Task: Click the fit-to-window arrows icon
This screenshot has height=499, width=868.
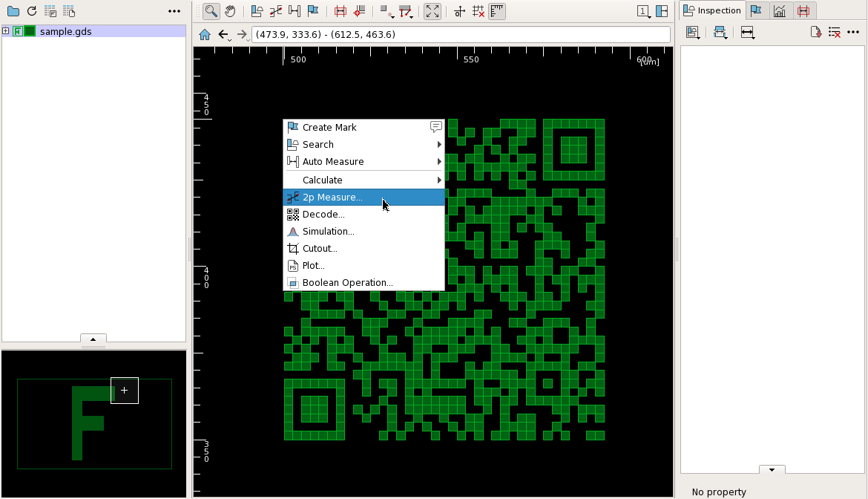Action: tap(433, 11)
